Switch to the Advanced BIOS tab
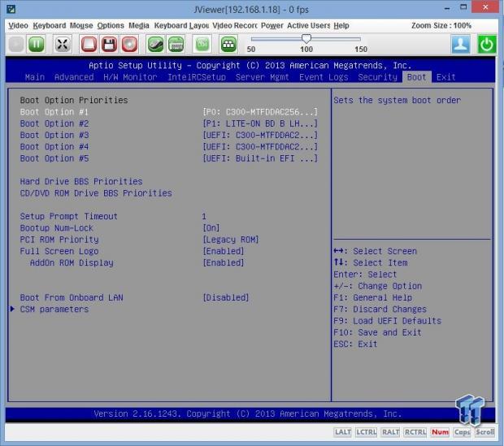 tap(74, 77)
